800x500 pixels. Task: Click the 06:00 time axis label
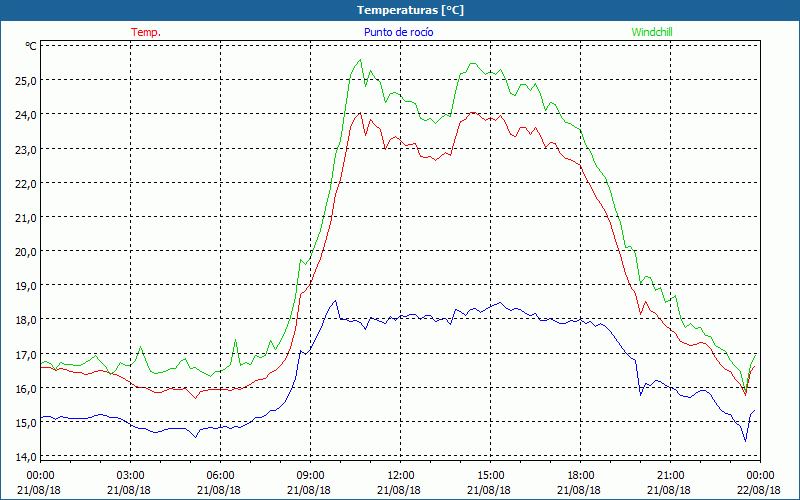pos(220,476)
